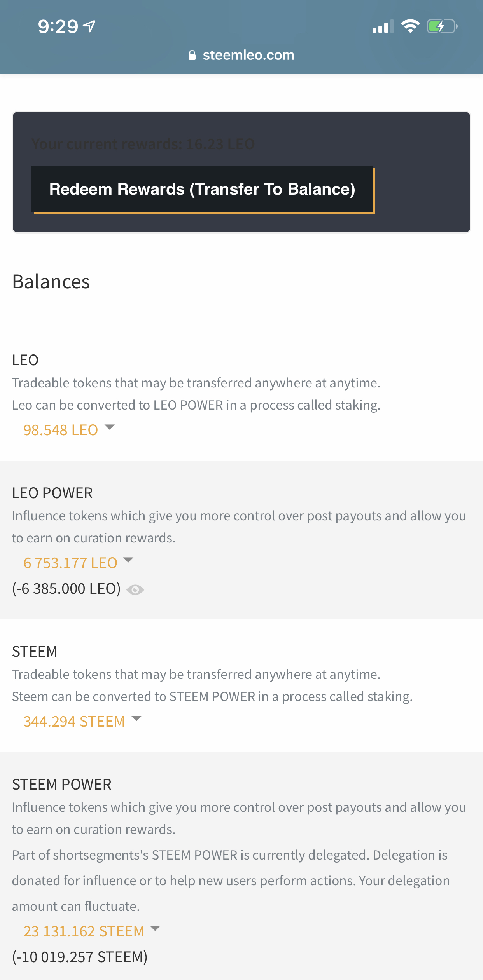Tap the padlock icon beside steemleo.com

(x=192, y=55)
